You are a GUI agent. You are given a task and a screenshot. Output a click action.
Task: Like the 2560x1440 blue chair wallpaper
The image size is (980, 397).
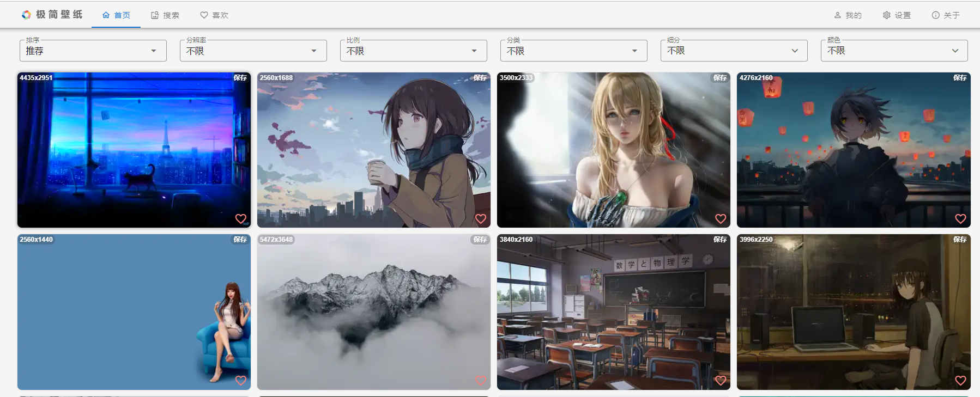[x=241, y=381]
